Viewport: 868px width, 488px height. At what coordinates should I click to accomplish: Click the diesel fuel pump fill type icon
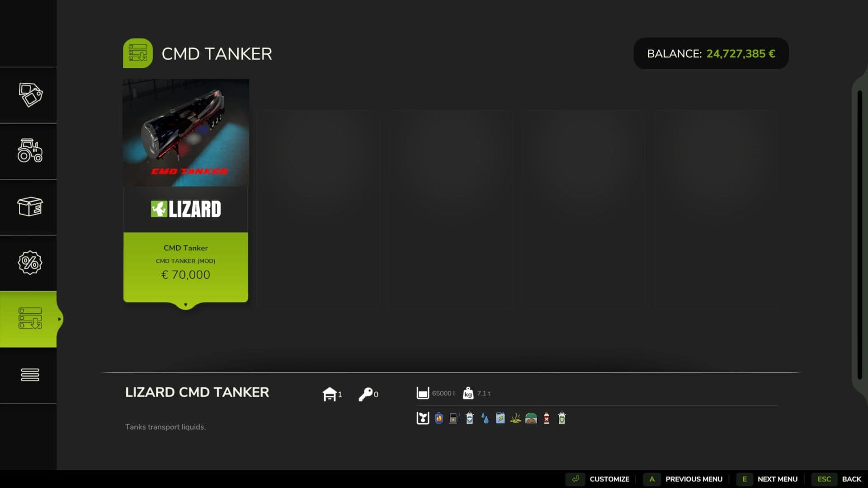(454, 418)
